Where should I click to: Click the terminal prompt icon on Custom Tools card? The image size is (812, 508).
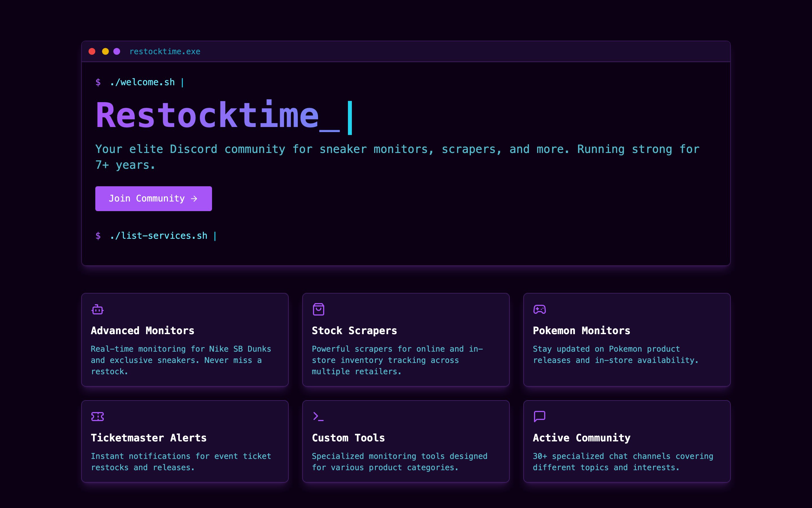coord(318,417)
